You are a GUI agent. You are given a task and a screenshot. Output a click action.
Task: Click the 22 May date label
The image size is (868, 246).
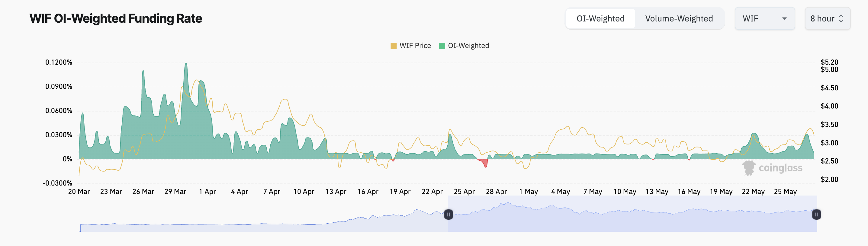click(x=753, y=192)
